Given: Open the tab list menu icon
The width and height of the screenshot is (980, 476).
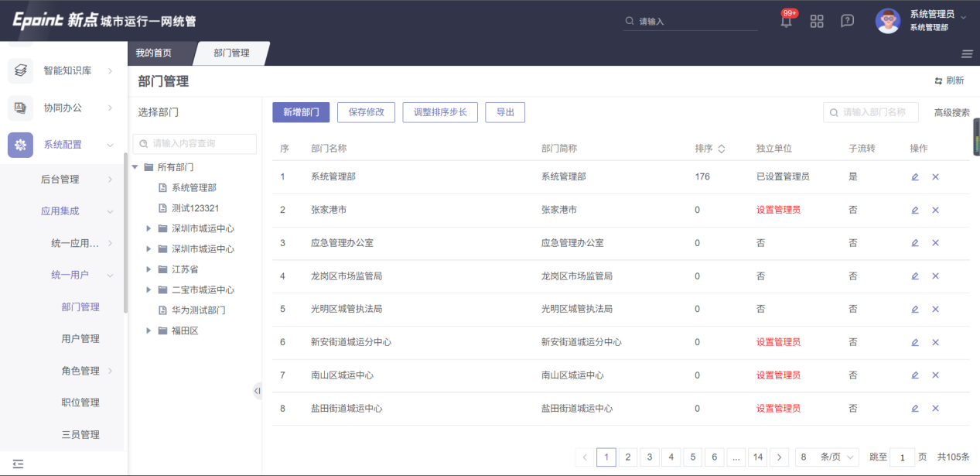Looking at the screenshot, I should tap(967, 53).
